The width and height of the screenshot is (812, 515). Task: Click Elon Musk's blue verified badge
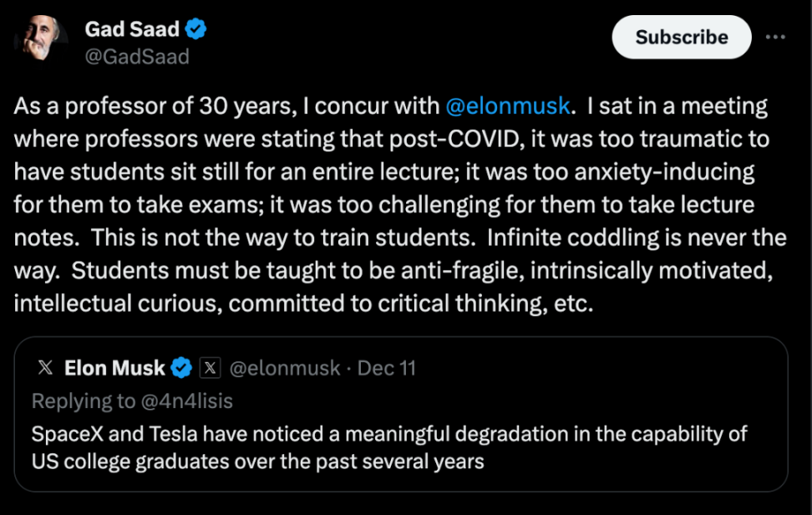click(x=182, y=368)
